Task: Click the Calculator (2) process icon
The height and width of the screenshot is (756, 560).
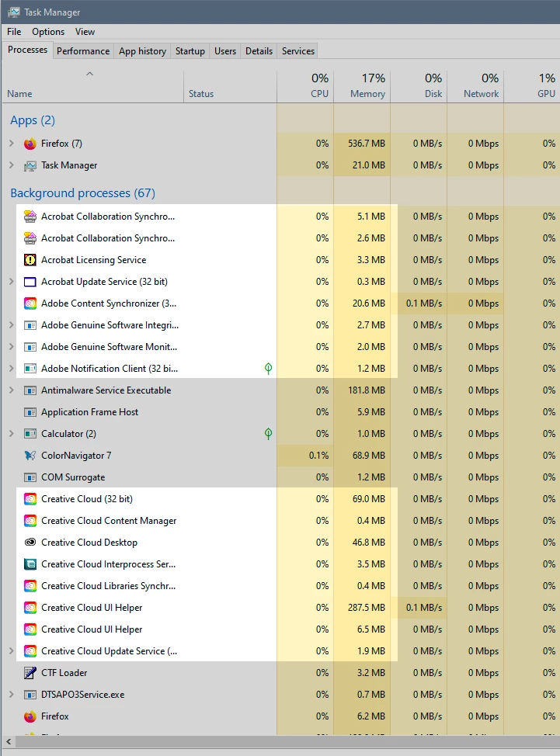Action: (30, 433)
